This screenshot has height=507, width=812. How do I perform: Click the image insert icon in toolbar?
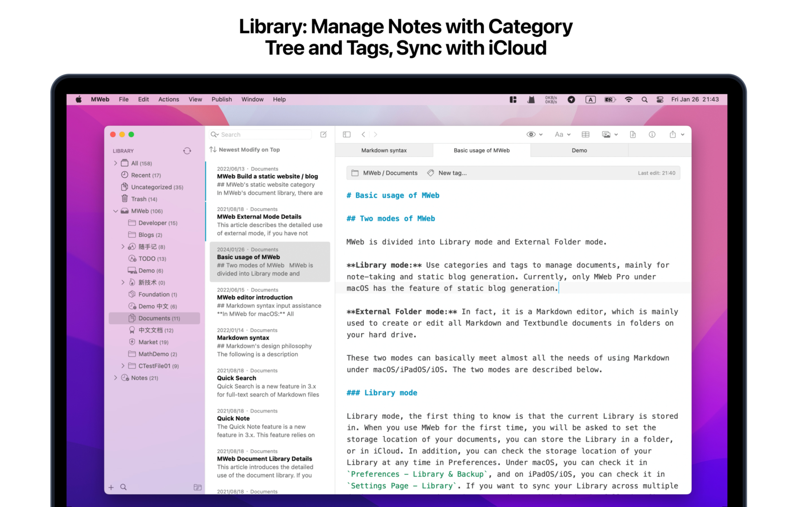607,134
